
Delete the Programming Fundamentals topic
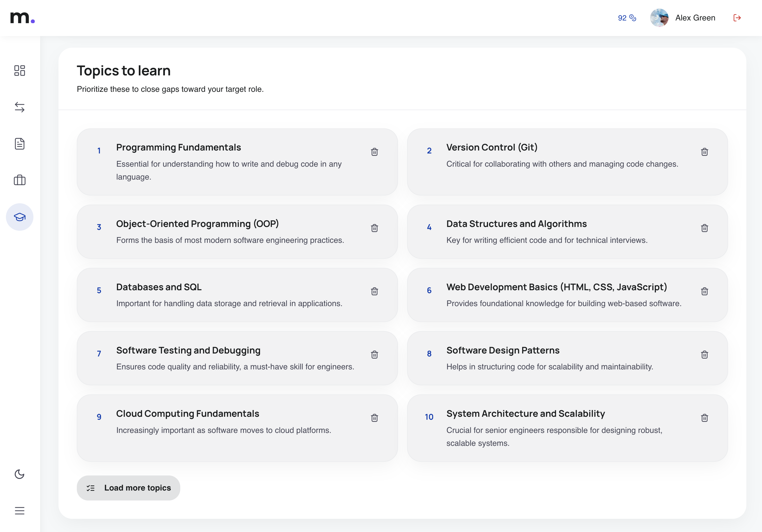[374, 152]
